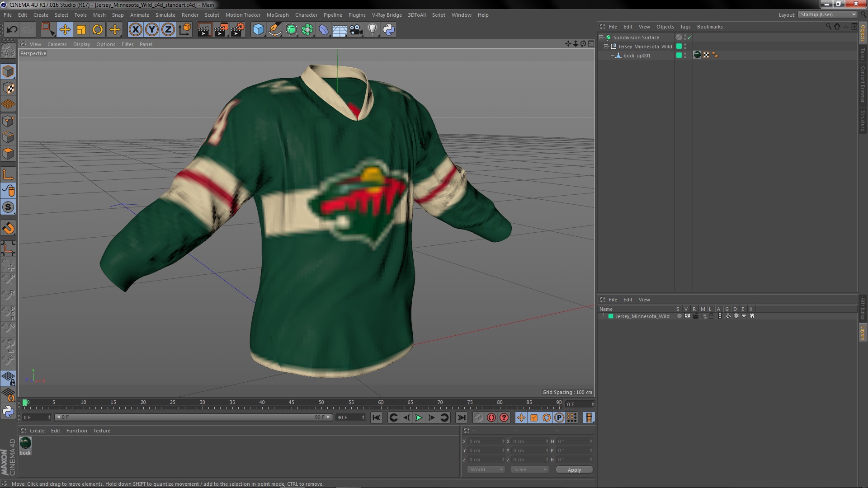Screen dimensions: 868x488
Task: Open the Array modeling objects icon
Action: pos(307,30)
